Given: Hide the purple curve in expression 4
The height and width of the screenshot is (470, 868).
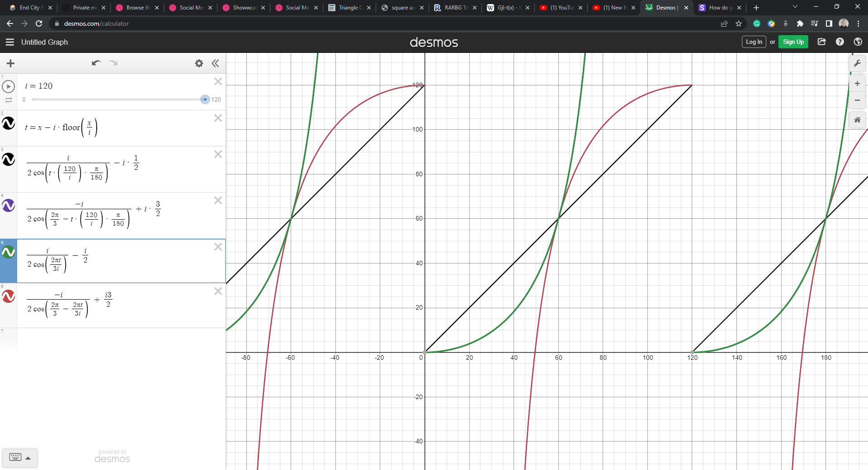Looking at the screenshot, I should coord(9,206).
